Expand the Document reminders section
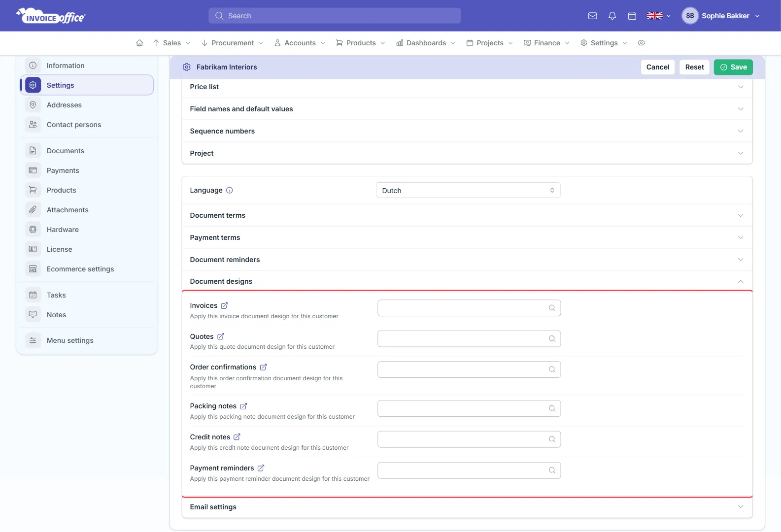 pos(467,260)
